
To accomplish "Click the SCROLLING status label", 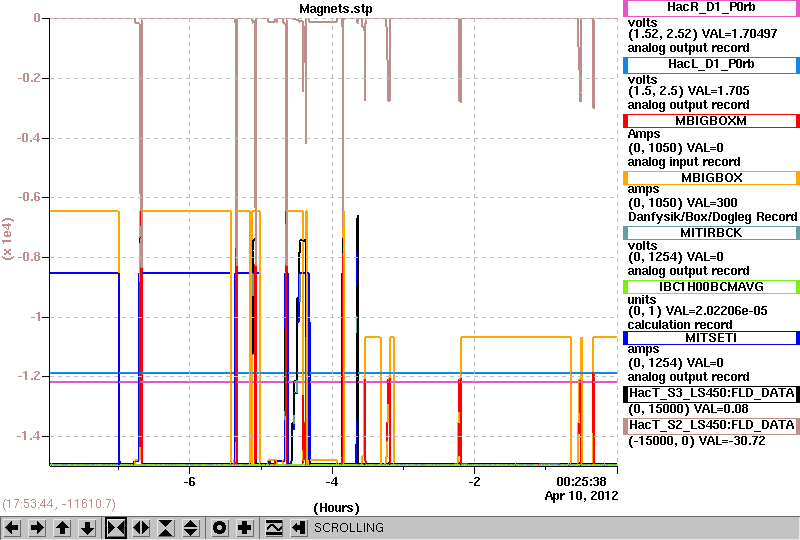I will 348,528.
